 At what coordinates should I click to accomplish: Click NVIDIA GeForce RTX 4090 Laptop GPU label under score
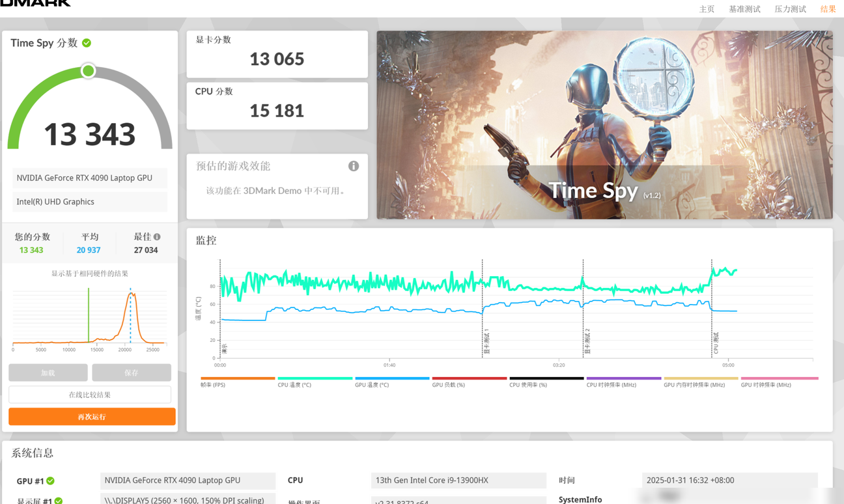coord(90,178)
